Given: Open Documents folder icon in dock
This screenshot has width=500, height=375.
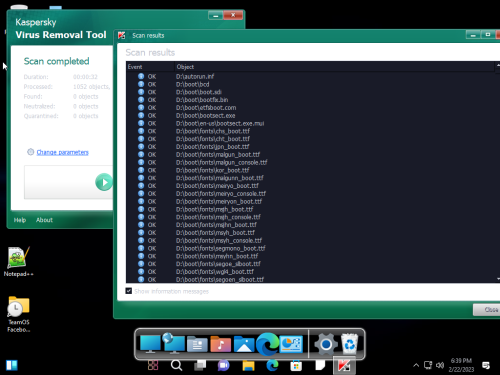Looking at the screenshot, I should 197,344.
